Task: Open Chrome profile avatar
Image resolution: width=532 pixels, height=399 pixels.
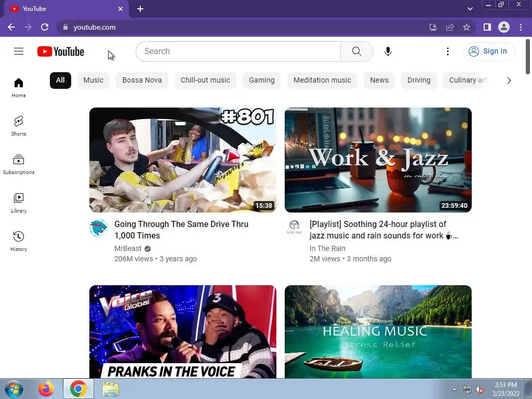Action: tap(504, 27)
